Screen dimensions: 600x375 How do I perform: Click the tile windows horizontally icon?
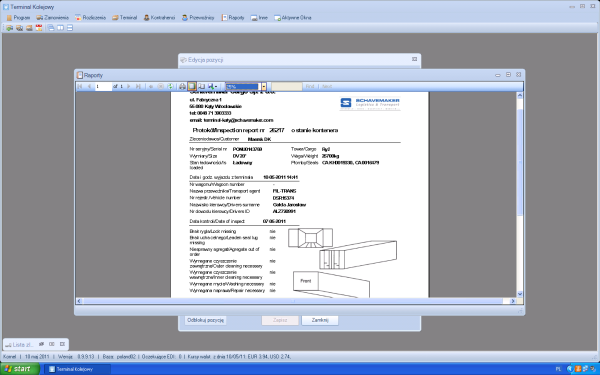click(70, 28)
